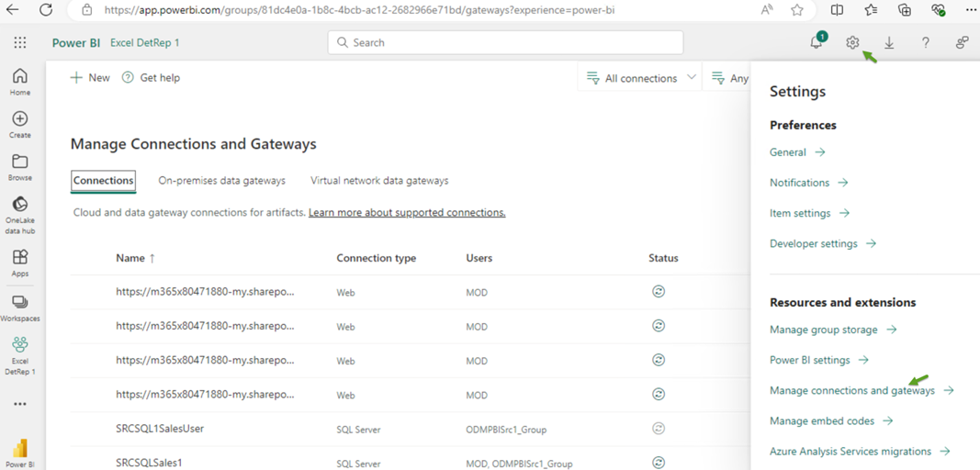This screenshot has height=470, width=980.
Task: Click Create in the left navigation
Action: point(20,125)
